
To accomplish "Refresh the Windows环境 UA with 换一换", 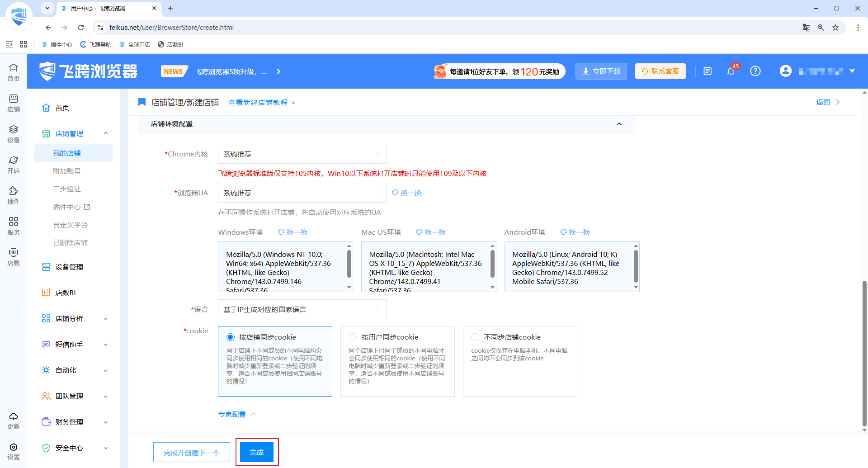I will coord(293,232).
